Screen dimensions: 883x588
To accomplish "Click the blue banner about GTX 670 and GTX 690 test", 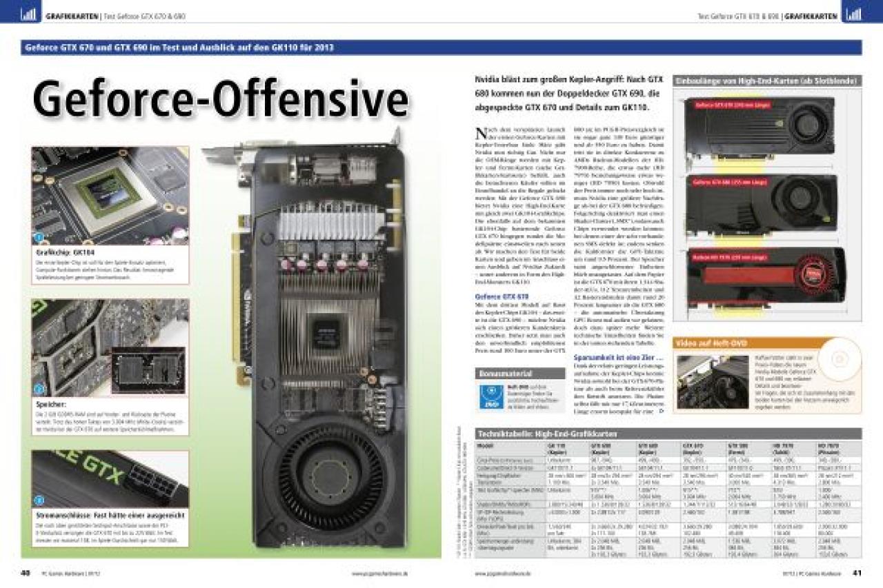I will [441, 48].
